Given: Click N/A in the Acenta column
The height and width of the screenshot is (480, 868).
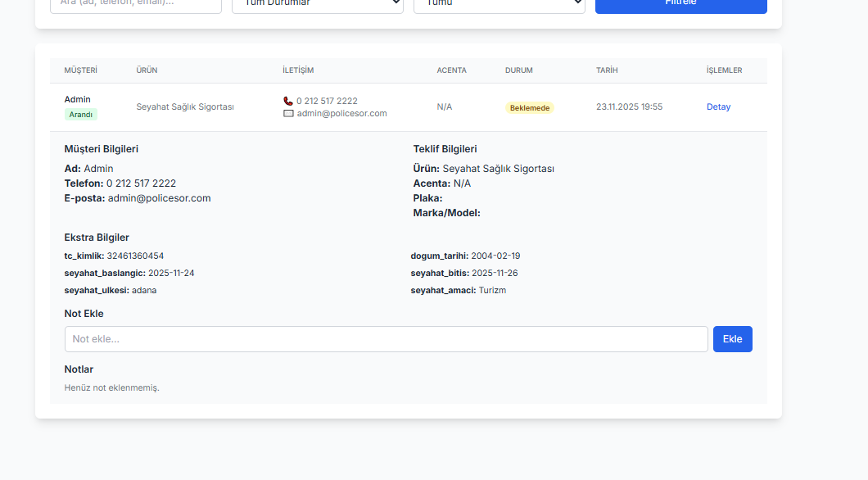Looking at the screenshot, I should tap(445, 106).
